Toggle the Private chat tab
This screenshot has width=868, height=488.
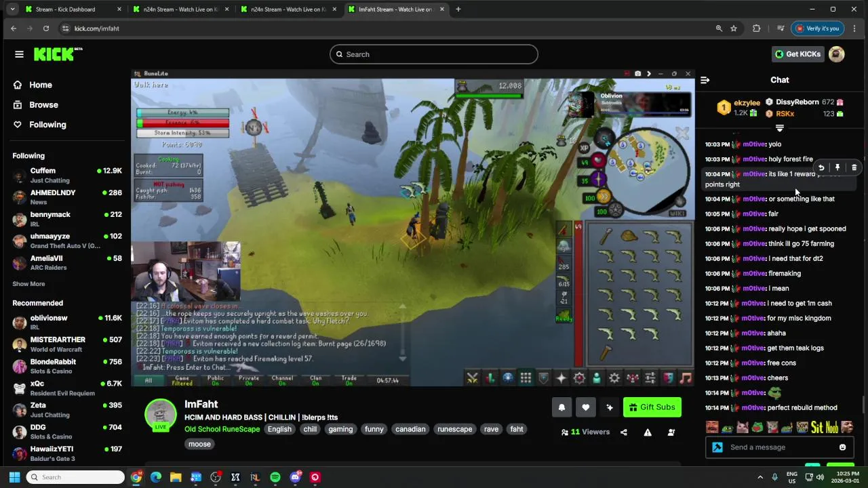coord(249,380)
